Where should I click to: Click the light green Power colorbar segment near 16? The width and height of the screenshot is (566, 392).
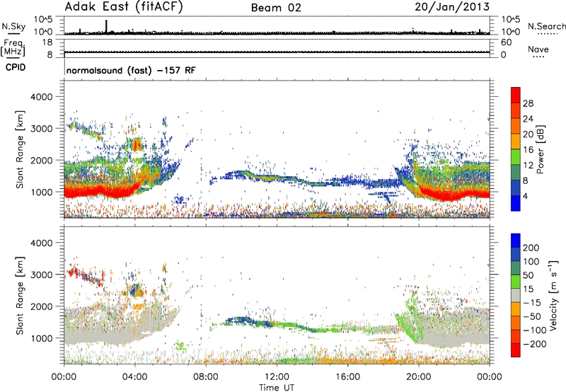click(x=516, y=157)
